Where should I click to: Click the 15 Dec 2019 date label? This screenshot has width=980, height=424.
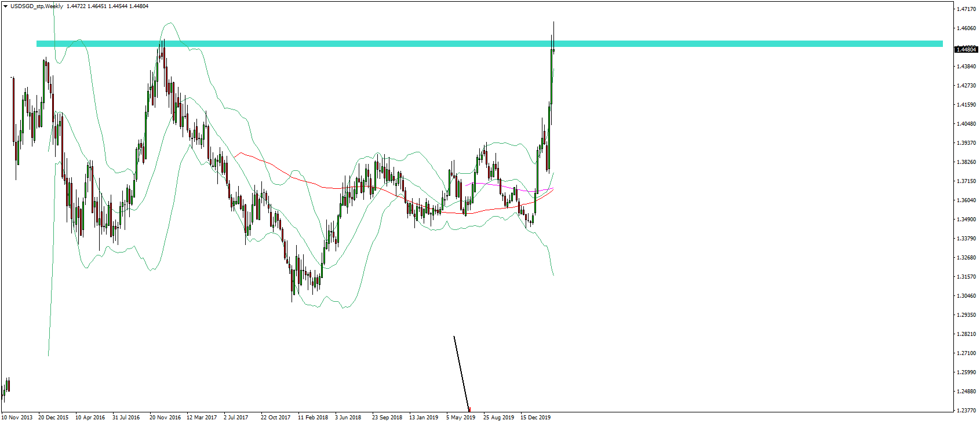pyautogui.click(x=535, y=418)
